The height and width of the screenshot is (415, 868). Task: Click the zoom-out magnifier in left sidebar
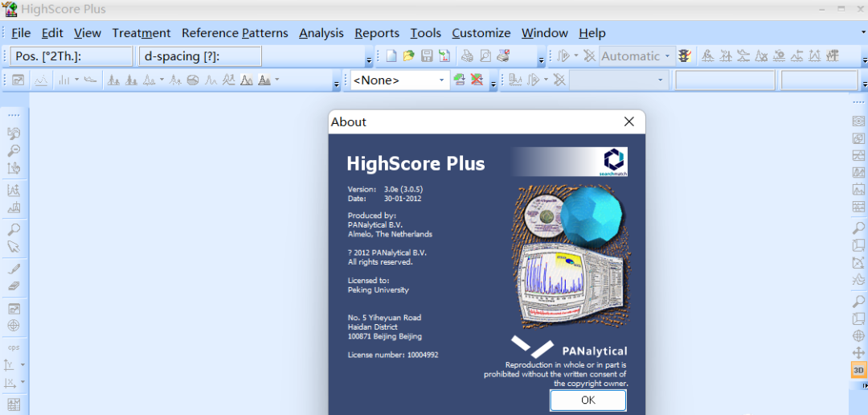14,150
